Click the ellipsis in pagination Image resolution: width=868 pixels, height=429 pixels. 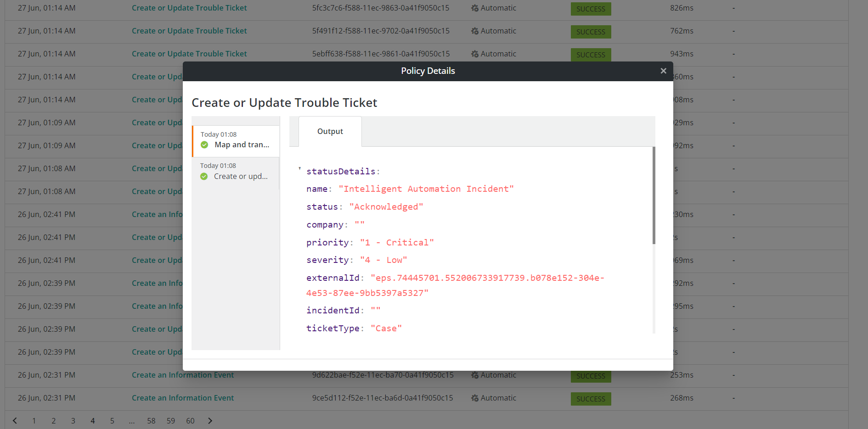pyautogui.click(x=132, y=421)
